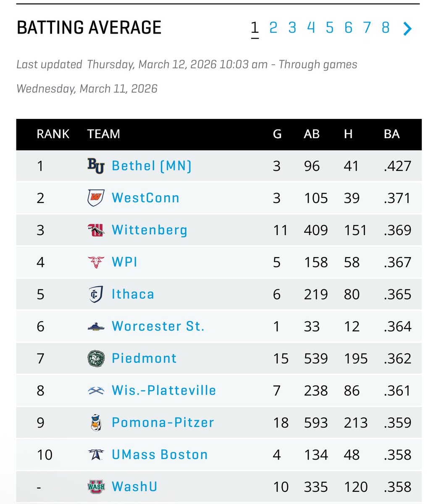Go to next page with arrow chevron
This screenshot has height=504, width=436.
pos(407,29)
